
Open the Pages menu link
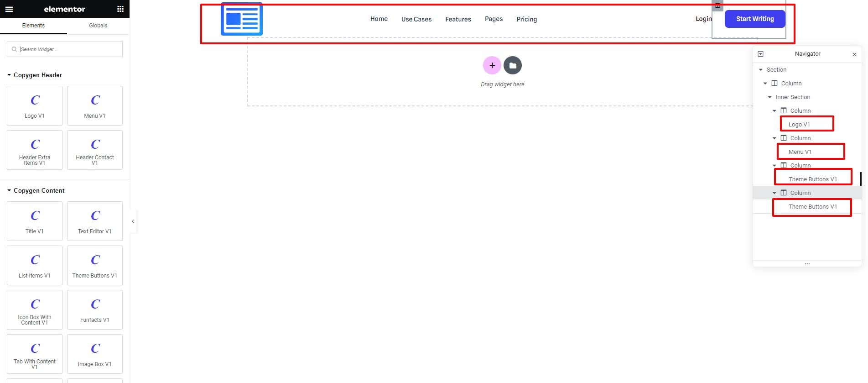(494, 19)
